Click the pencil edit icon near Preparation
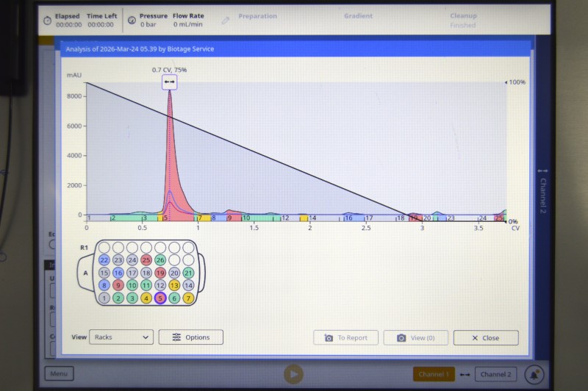Image resolution: width=588 pixels, height=391 pixels. tap(226, 20)
